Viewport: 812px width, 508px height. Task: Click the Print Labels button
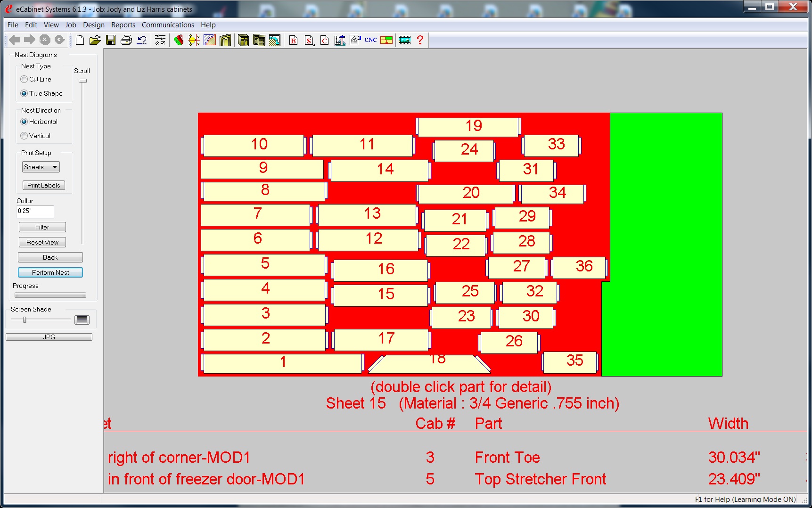click(44, 186)
